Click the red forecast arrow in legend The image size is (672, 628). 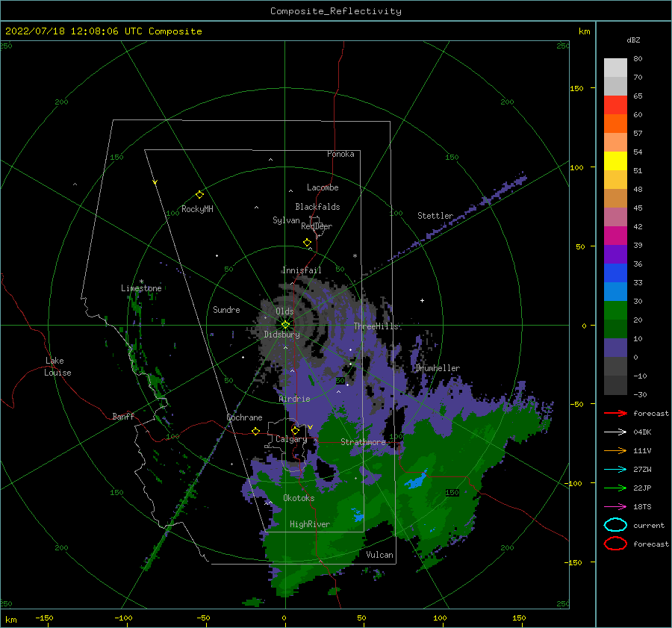(x=615, y=413)
